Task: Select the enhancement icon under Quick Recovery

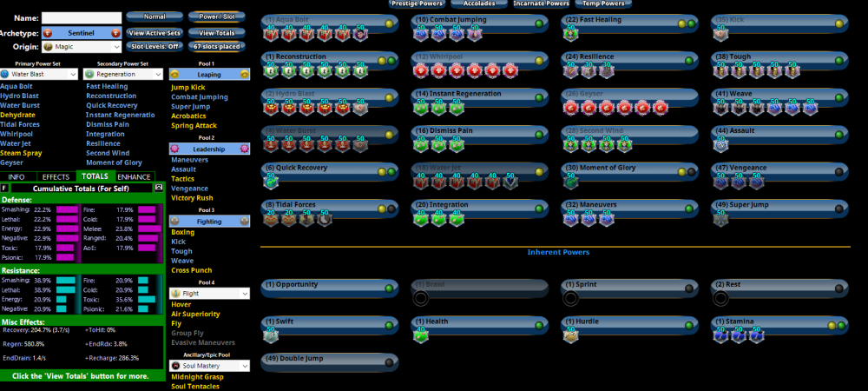Action: click(x=271, y=182)
